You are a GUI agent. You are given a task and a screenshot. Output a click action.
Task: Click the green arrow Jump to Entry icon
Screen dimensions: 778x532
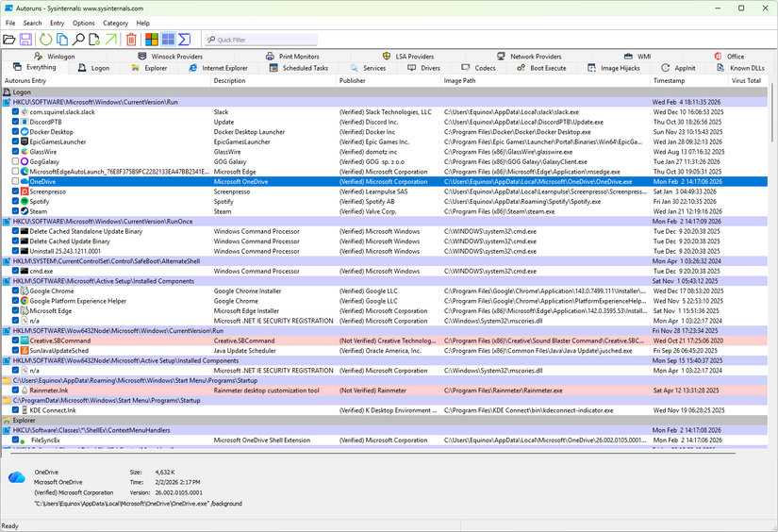click(111, 40)
